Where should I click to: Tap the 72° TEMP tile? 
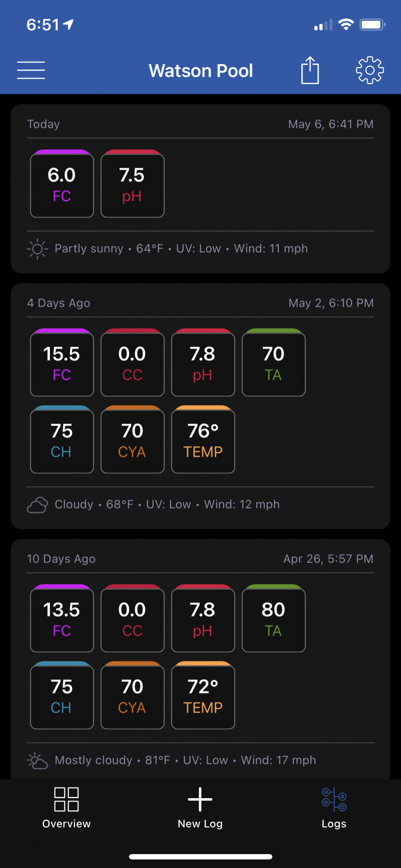203,695
